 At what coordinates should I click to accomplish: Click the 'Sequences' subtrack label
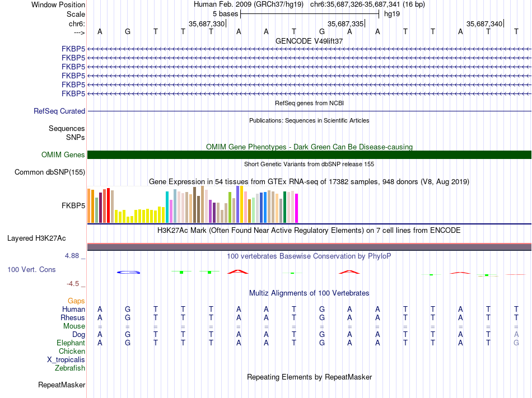pos(67,129)
